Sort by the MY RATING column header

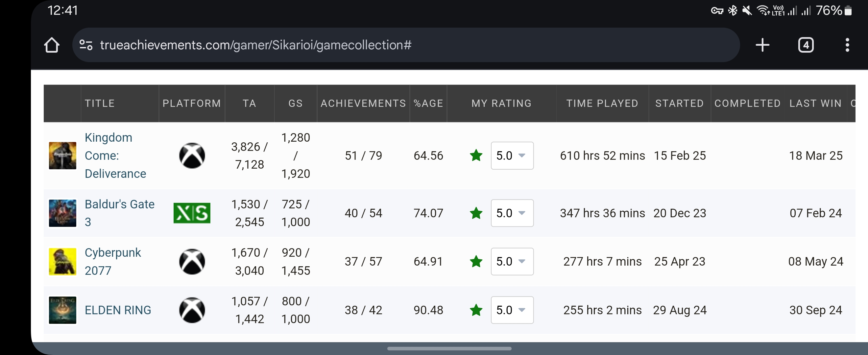(x=501, y=104)
